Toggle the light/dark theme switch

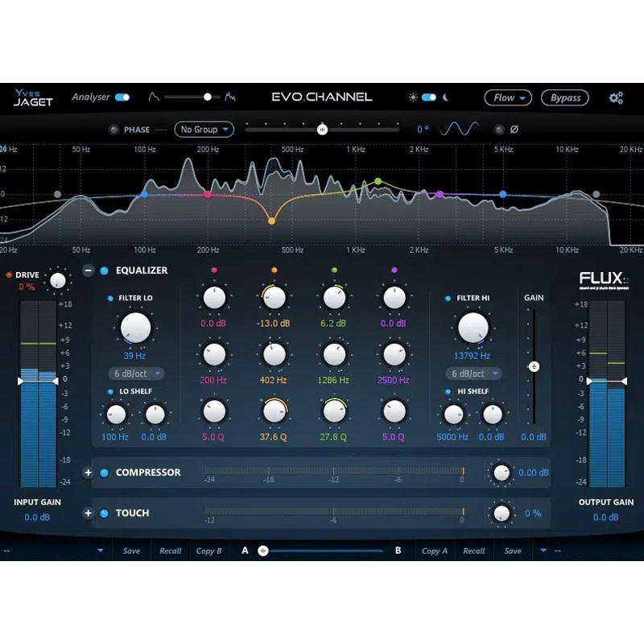click(429, 97)
